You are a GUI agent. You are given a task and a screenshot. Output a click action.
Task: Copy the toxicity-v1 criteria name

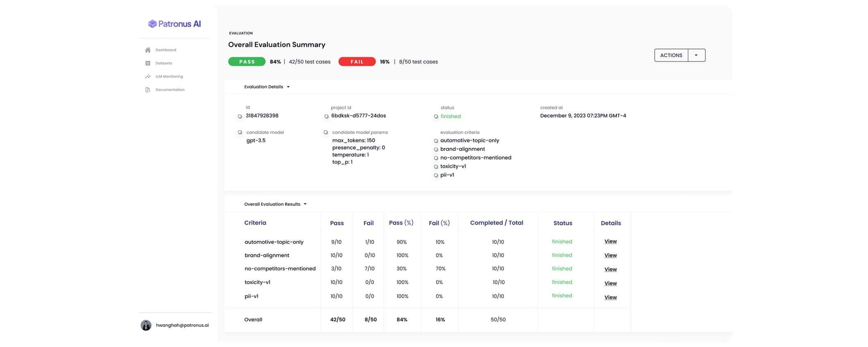(436, 167)
